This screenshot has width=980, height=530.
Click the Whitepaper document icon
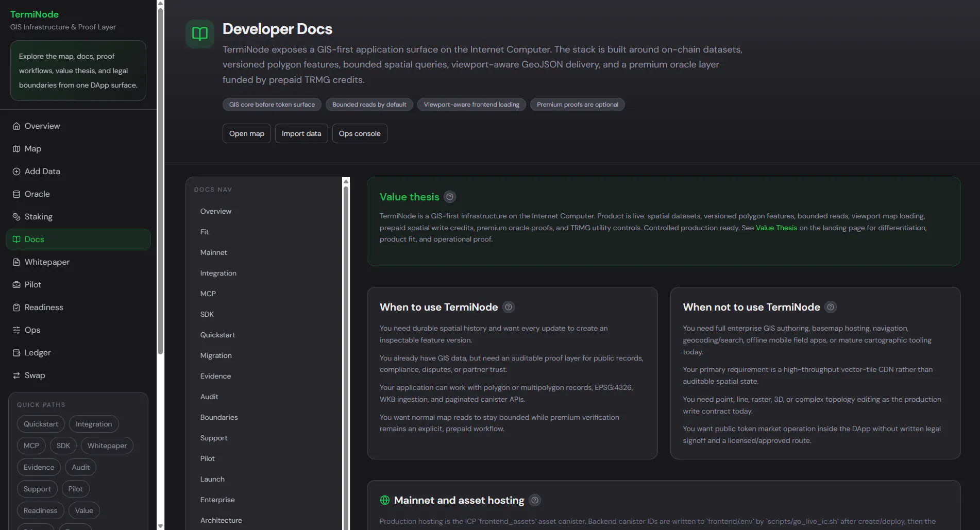(x=16, y=262)
